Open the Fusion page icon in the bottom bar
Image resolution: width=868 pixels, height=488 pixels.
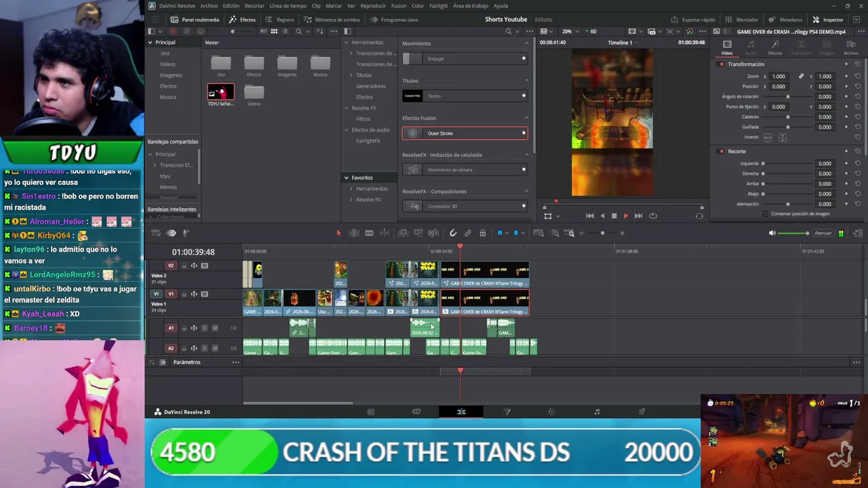[x=506, y=411]
